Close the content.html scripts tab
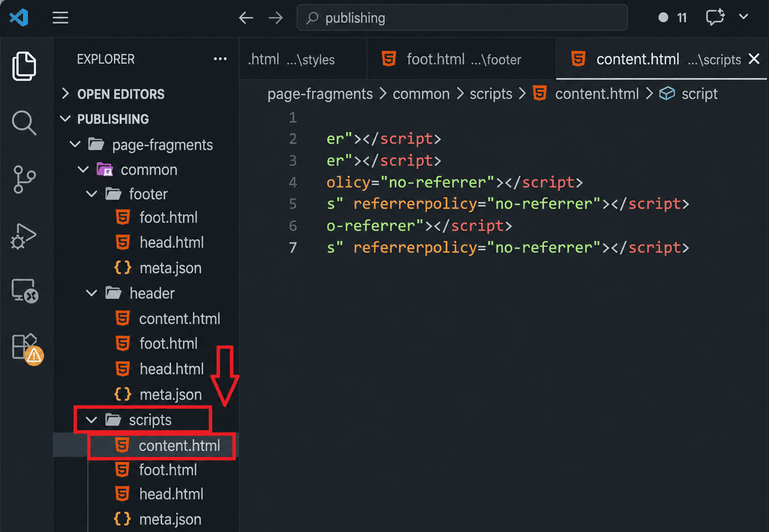The width and height of the screenshot is (769, 532). (x=754, y=59)
